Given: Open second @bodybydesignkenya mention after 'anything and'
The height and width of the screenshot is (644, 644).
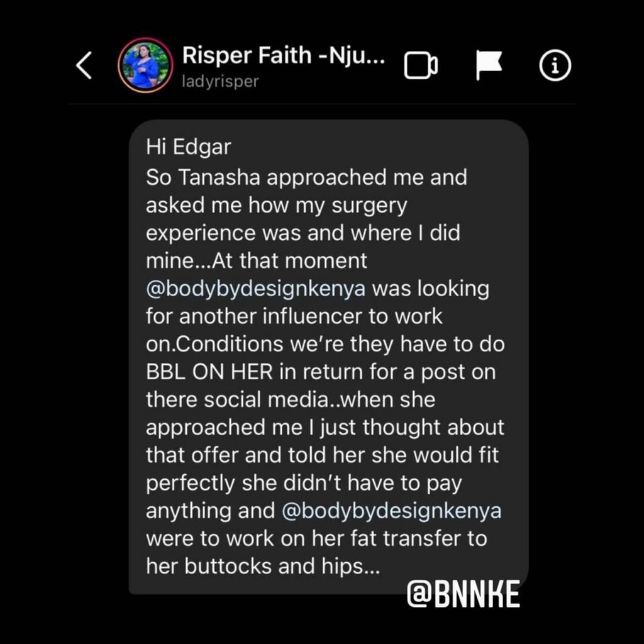Looking at the screenshot, I should tap(392, 511).
